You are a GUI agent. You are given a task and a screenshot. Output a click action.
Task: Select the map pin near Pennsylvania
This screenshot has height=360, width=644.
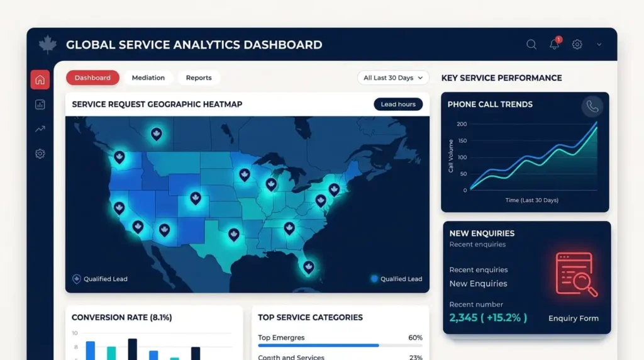click(321, 201)
